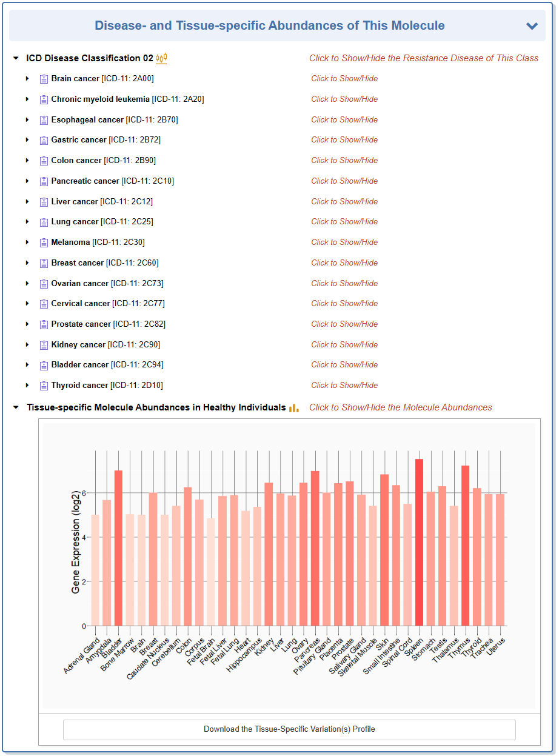Click the document icon beside Thyroid cancer
Image resolution: width=559 pixels, height=756 pixels.
[x=44, y=386]
